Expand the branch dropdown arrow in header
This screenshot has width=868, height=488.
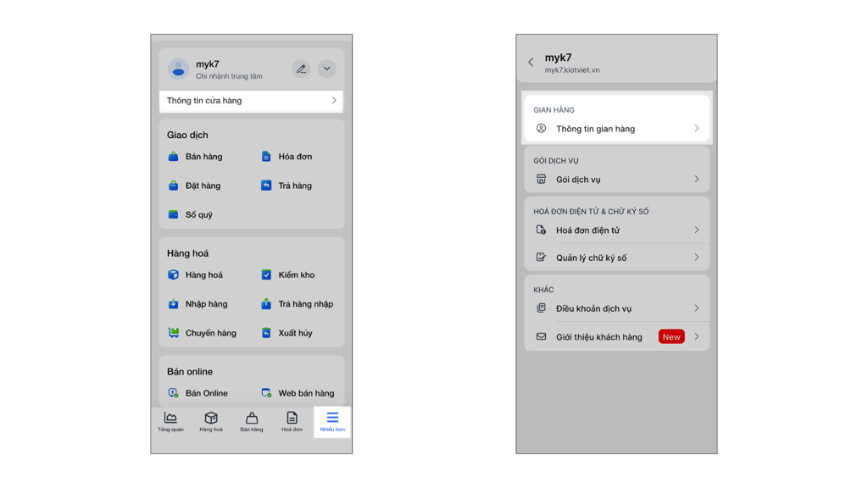[326, 69]
